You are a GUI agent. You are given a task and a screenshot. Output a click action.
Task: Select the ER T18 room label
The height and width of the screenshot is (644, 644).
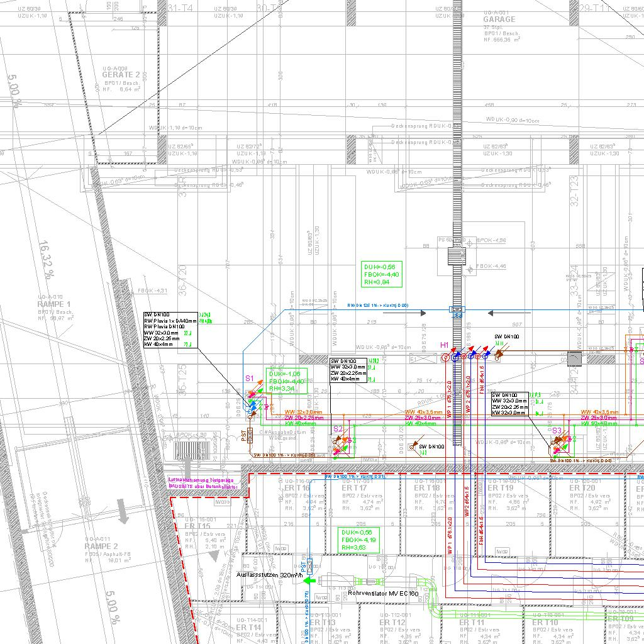[427, 488]
